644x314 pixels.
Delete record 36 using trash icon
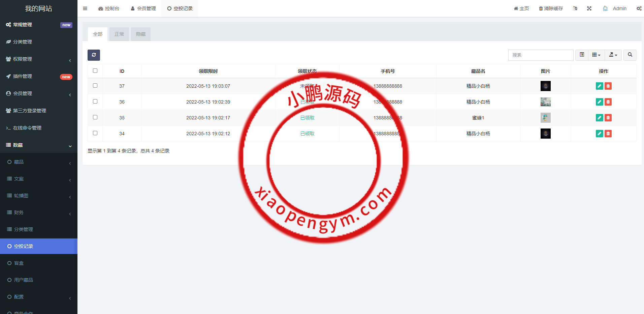point(608,102)
